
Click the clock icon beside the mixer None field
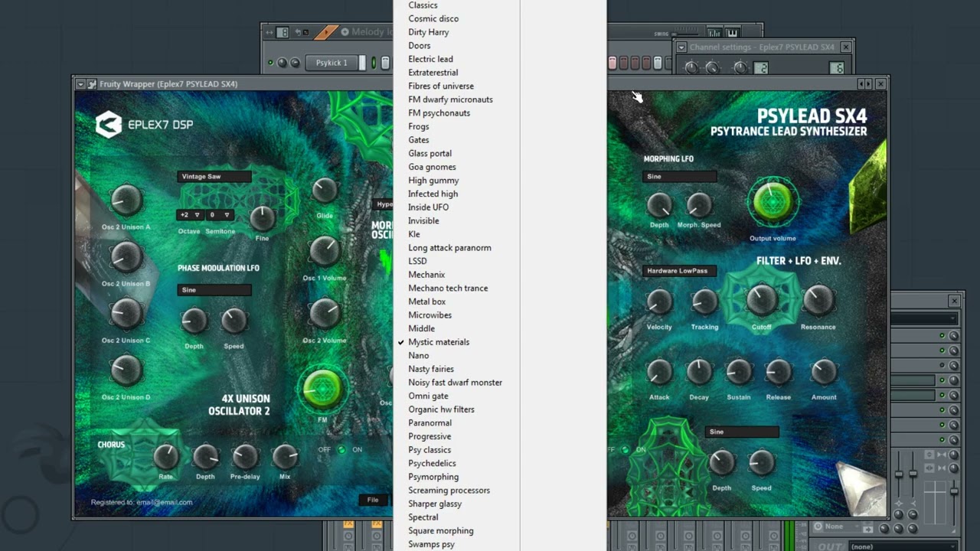(818, 527)
